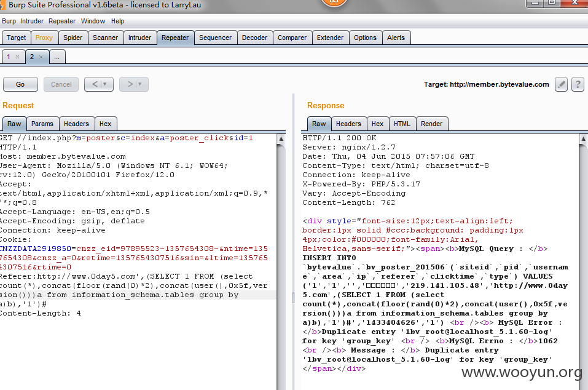Click the 'Accept-Encoding: gzip, deflate' request line
This screenshot has width=588, height=390.
pyautogui.click(x=73, y=221)
